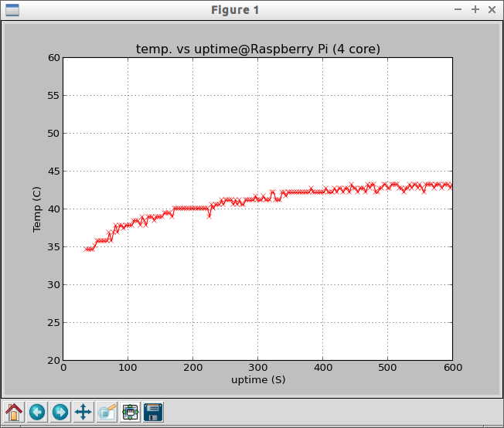Click the 'Temp (C)' y-axis label
504x428 pixels.
click(37, 209)
